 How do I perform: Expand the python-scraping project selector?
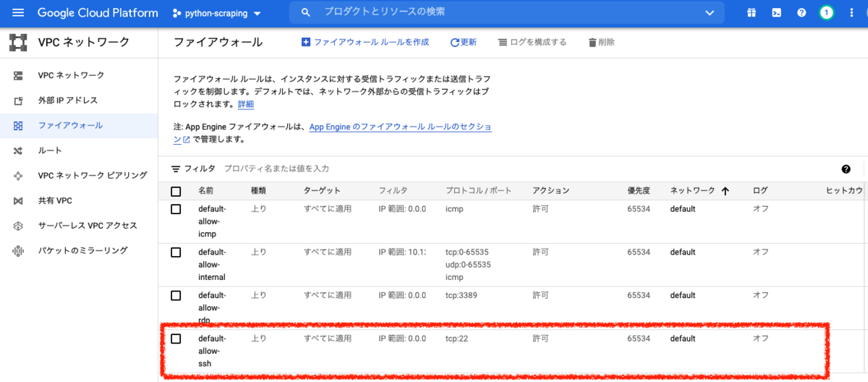(x=218, y=13)
